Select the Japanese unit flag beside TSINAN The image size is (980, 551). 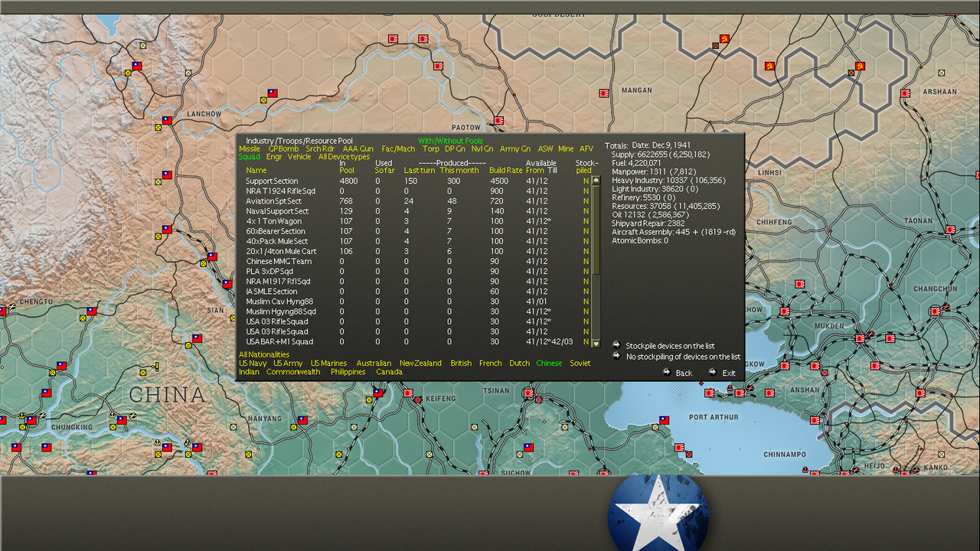point(529,394)
